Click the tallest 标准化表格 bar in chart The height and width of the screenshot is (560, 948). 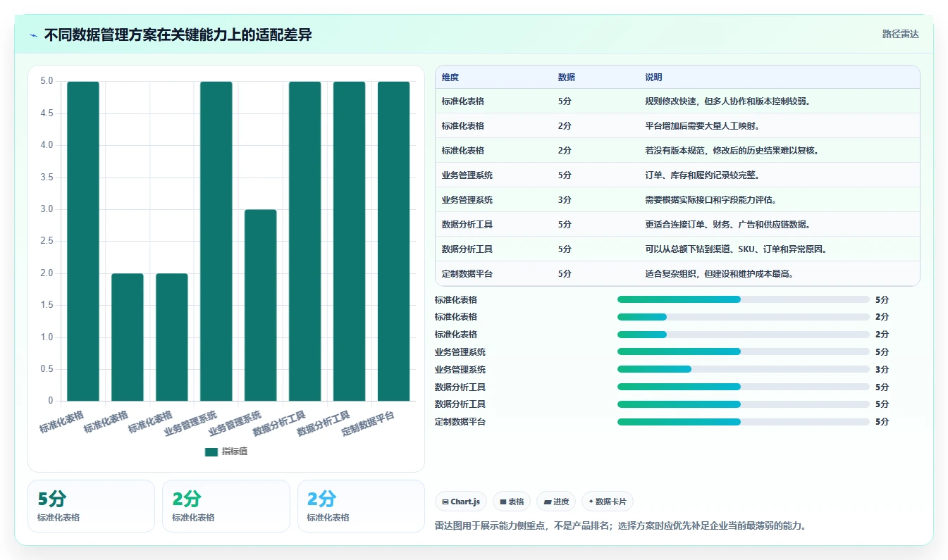point(83,241)
